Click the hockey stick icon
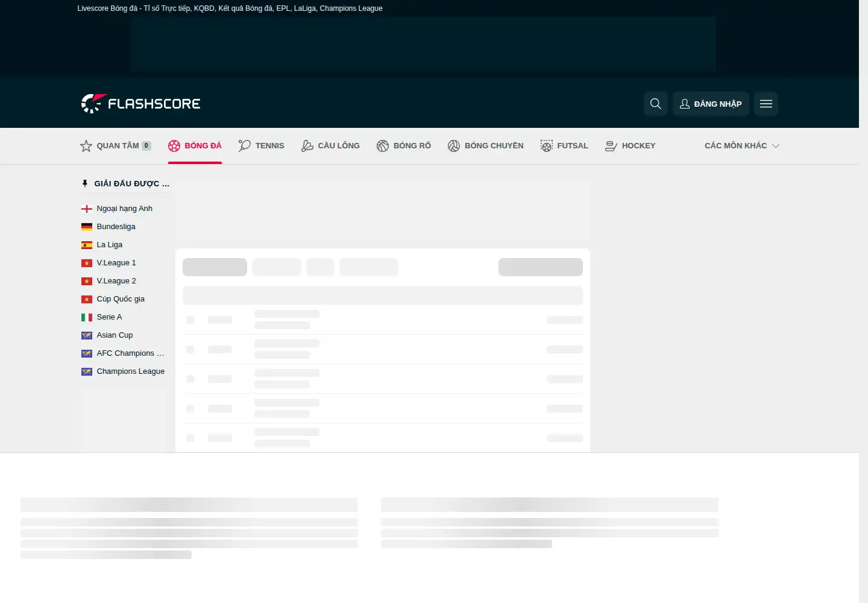This screenshot has height=603, width=868. (x=611, y=146)
